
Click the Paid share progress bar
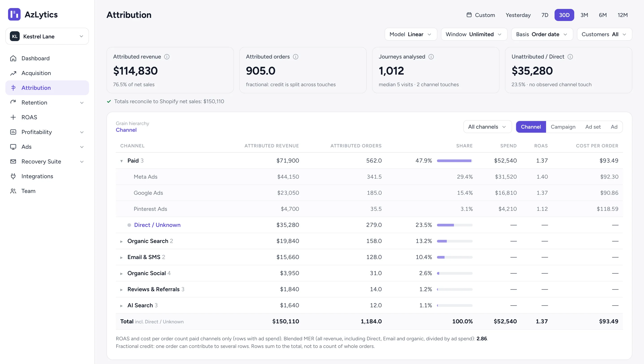coord(455,161)
